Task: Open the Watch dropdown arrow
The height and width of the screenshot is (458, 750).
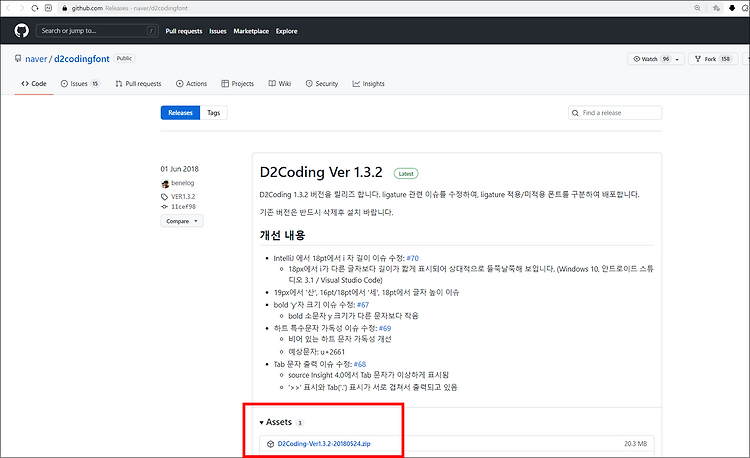Action: [x=677, y=59]
